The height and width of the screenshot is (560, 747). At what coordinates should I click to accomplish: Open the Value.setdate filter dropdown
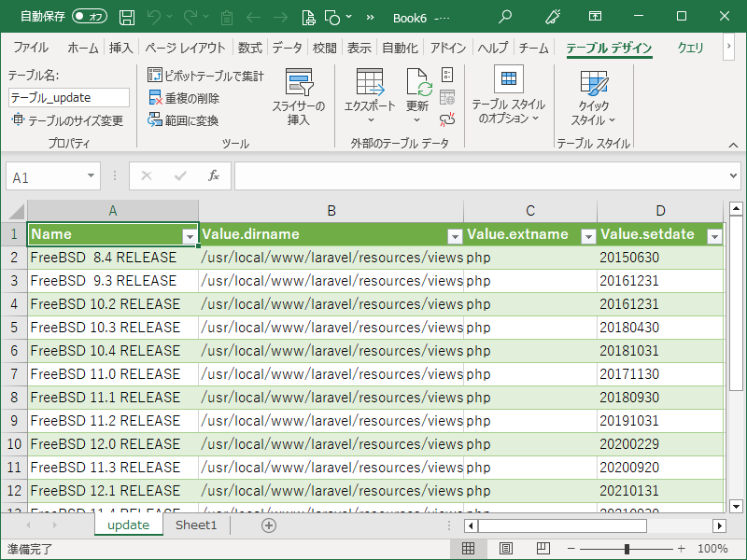(x=714, y=236)
